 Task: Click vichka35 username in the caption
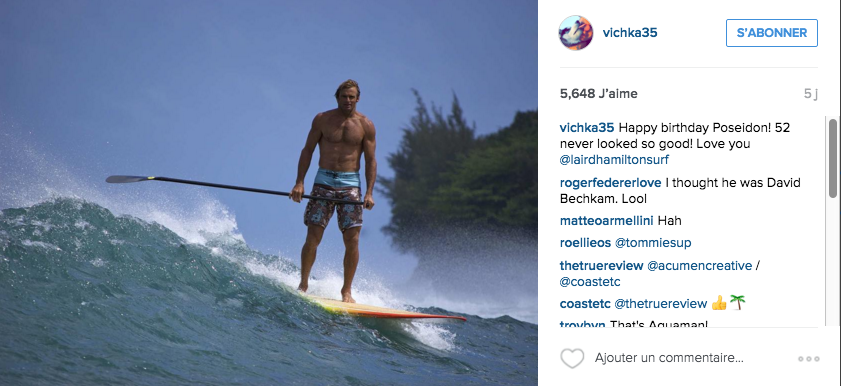click(x=587, y=128)
